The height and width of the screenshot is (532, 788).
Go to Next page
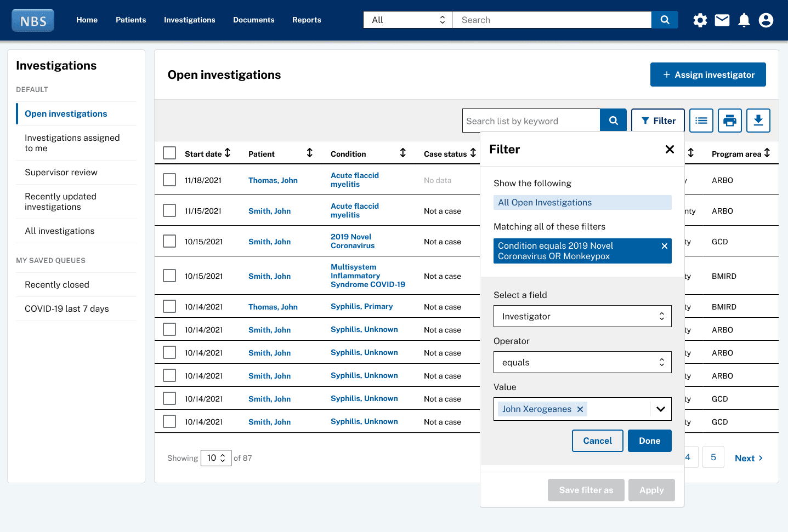749,458
